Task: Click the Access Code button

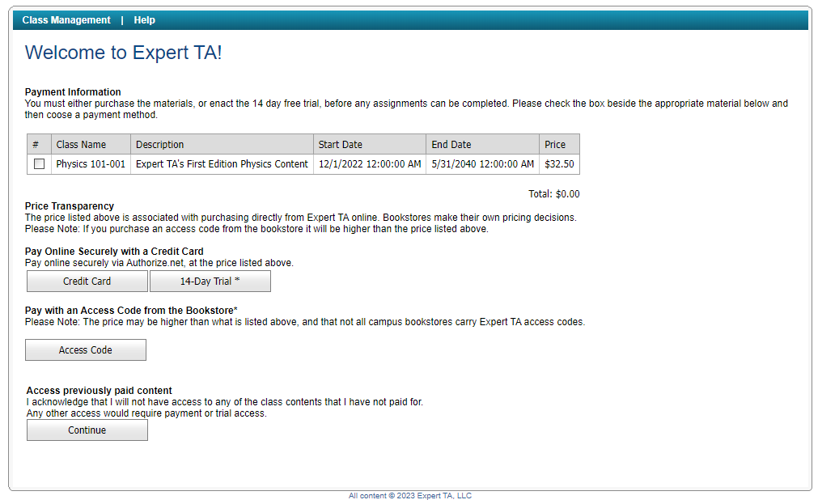Action: [x=86, y=350]
